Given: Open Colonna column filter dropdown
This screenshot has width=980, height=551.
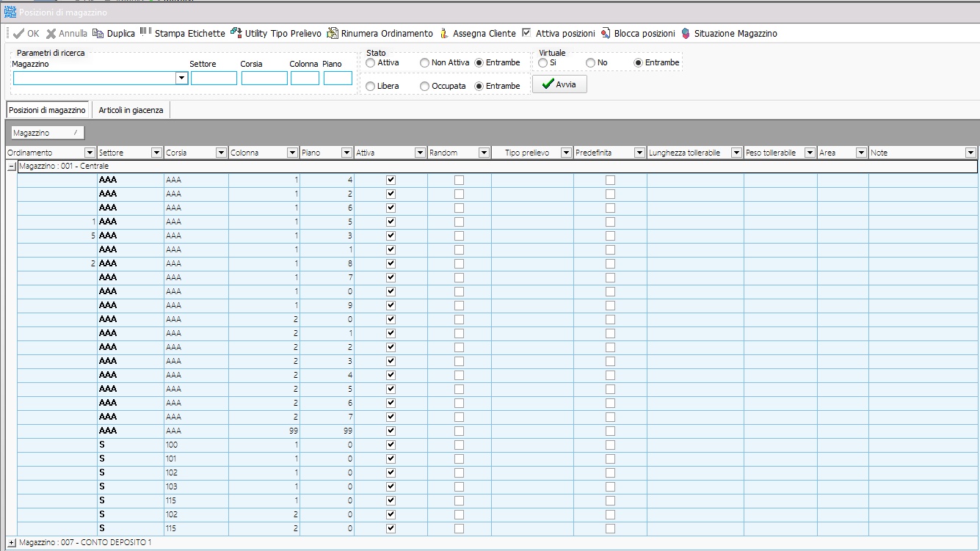Looking at the screenshot, I should pos(293,153).
